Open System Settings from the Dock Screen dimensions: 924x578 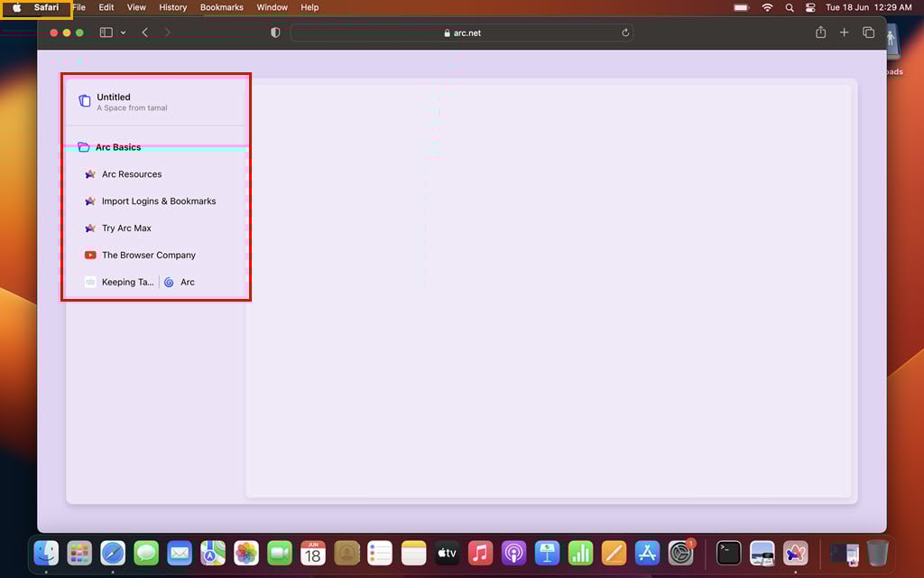680,554
